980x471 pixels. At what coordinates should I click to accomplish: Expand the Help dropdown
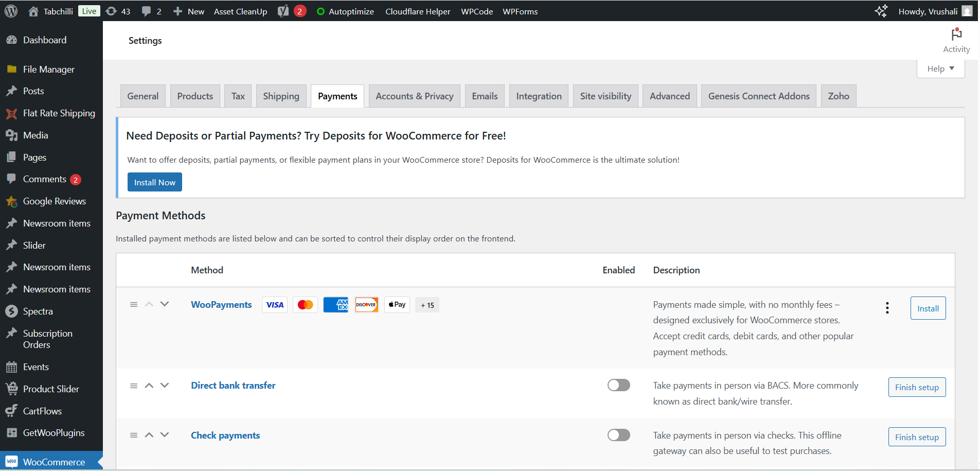click(940, 68)
